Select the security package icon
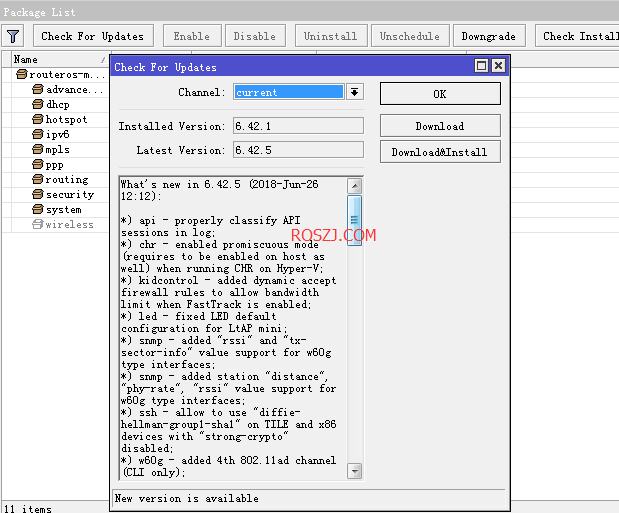 tap(38, 194)
